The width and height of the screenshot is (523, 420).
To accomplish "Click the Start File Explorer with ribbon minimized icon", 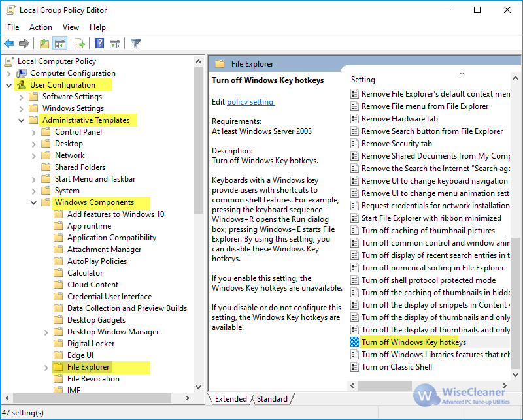I will click(x=354, y=218).
